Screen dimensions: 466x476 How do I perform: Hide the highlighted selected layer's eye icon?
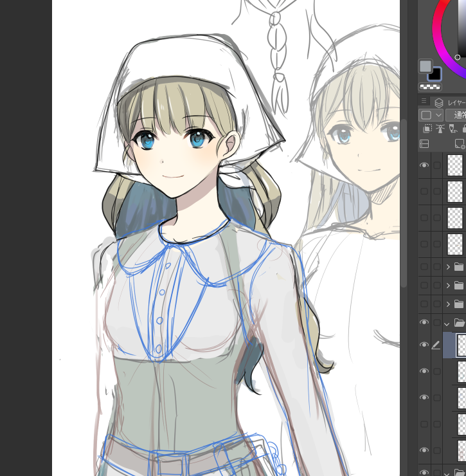(x=424, y=345)
